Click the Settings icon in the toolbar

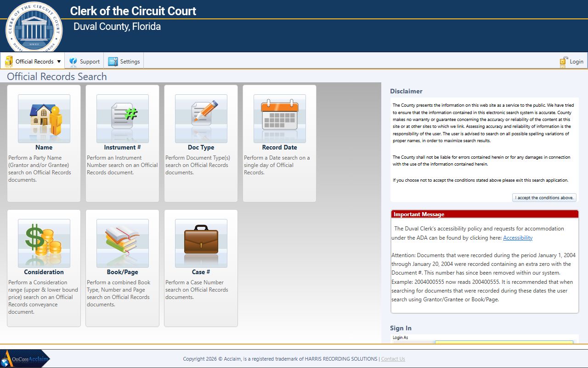coord(113,61)
